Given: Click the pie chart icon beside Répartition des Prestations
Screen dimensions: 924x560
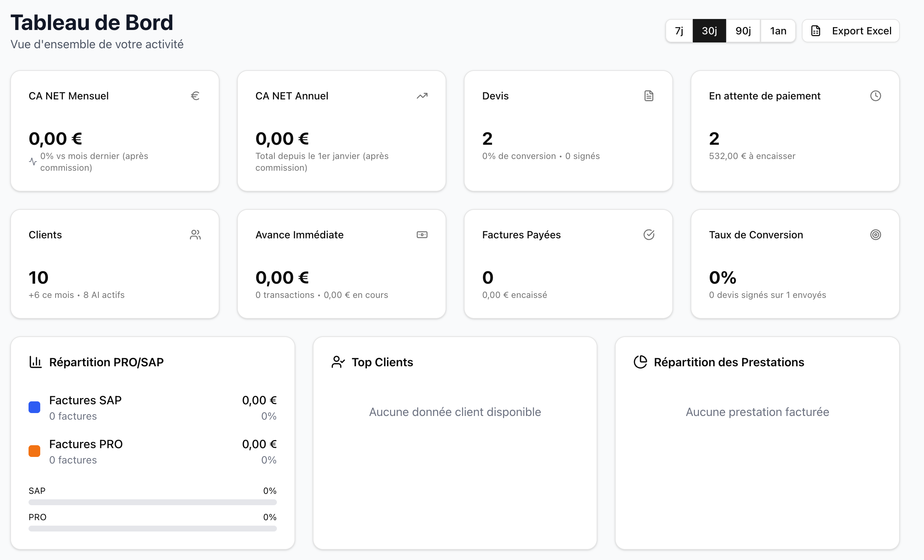Looking at the screenshot, I should pyautogui.click(x=640, y=362).
